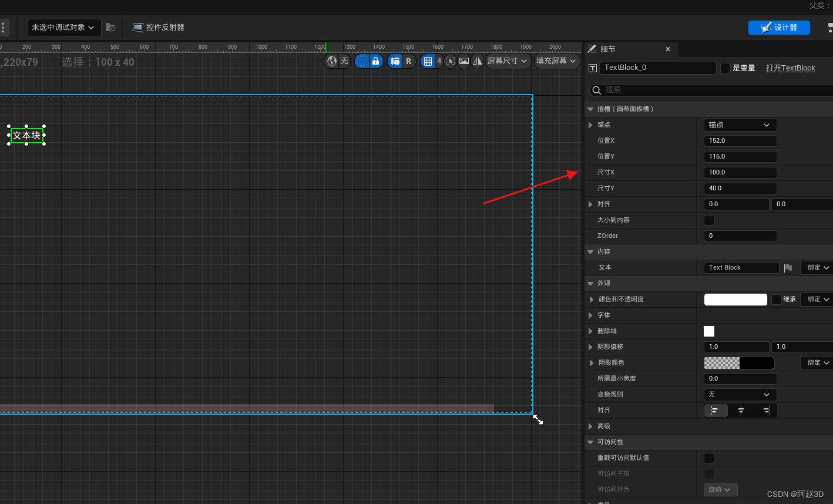Click the localization preview globe icon
This screenshot has width=833, height=504.
(x=332, y=61)
